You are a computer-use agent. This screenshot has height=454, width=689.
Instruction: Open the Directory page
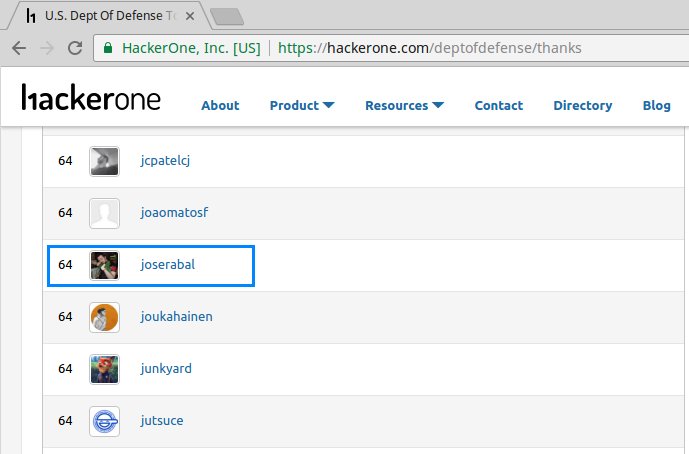point(583,105)
